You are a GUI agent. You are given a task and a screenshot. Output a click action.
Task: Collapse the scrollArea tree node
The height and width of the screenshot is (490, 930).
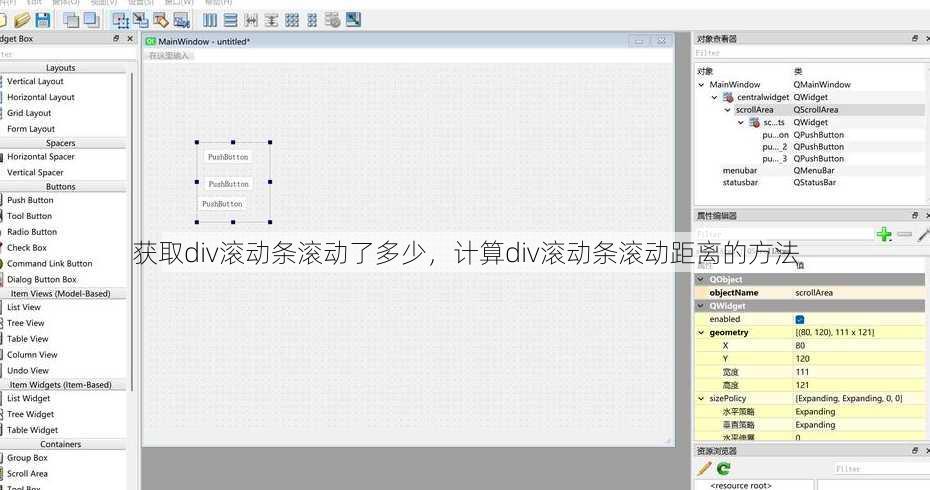[728, 110]
